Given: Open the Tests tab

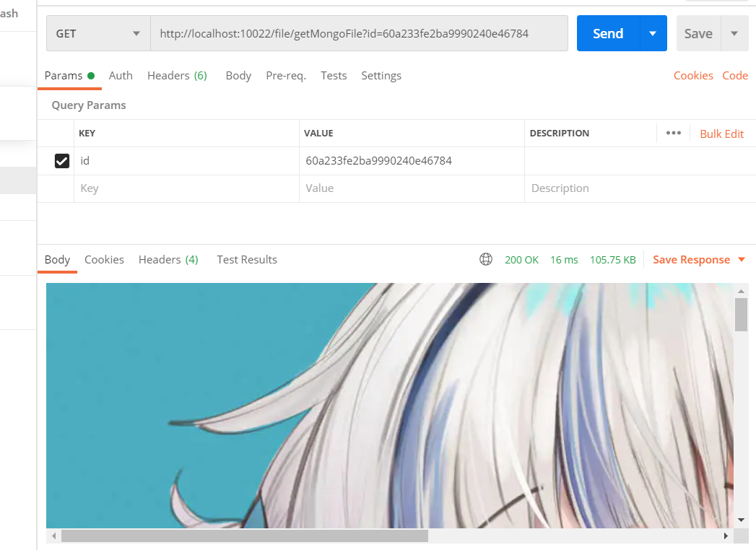Looking at the screenshot, I should coord(334,76).
